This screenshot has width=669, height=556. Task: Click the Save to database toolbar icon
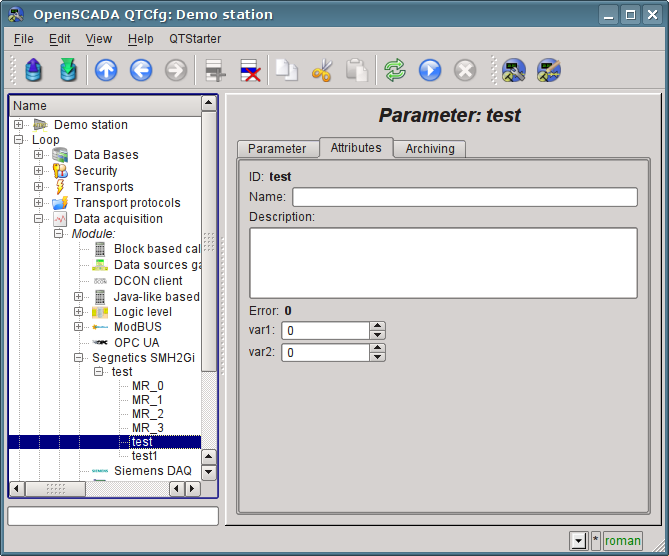pyautogui.click(x=67, y=70)
